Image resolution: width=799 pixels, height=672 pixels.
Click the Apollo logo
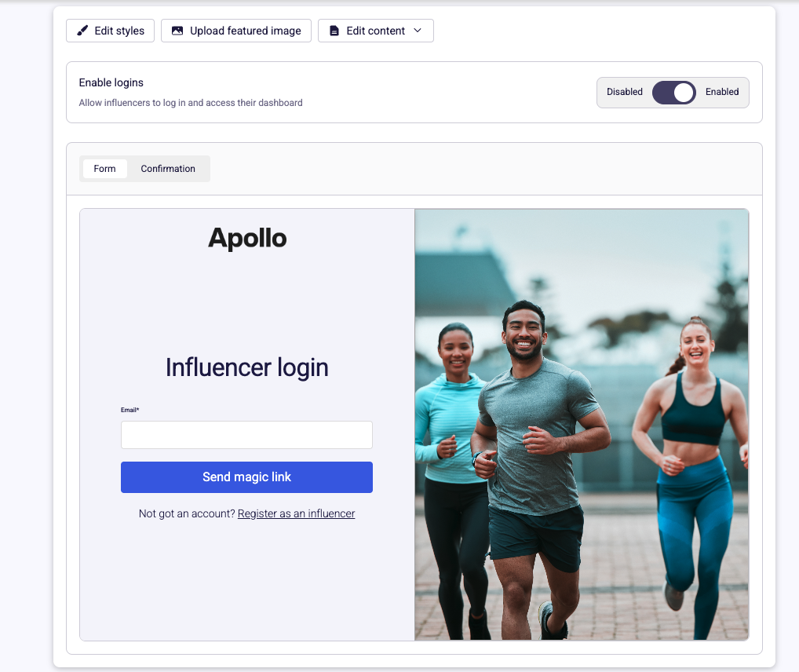click(246, 238)
